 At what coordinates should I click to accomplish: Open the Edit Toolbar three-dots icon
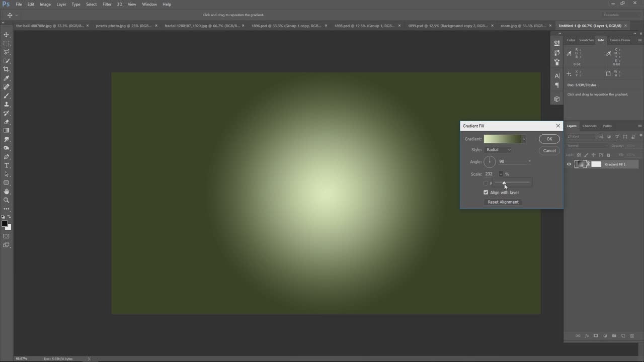7,209
